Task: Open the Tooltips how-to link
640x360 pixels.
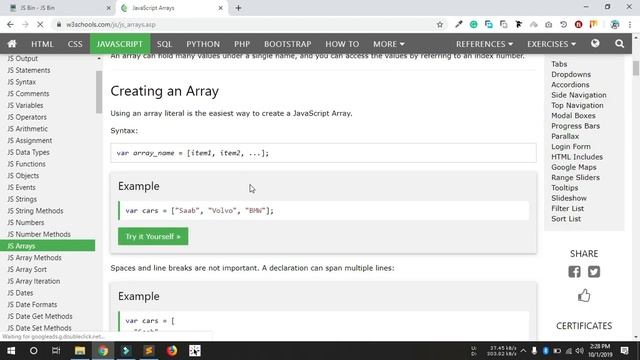Action: 564,188
